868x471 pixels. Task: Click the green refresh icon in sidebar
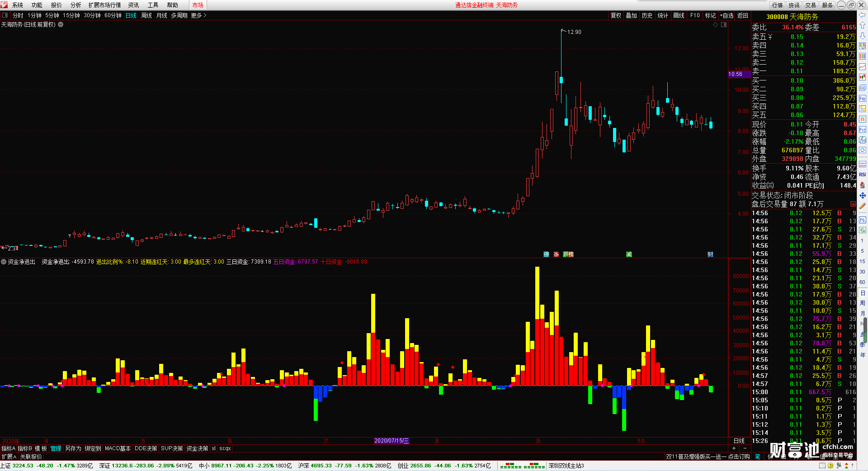(863, 230)
